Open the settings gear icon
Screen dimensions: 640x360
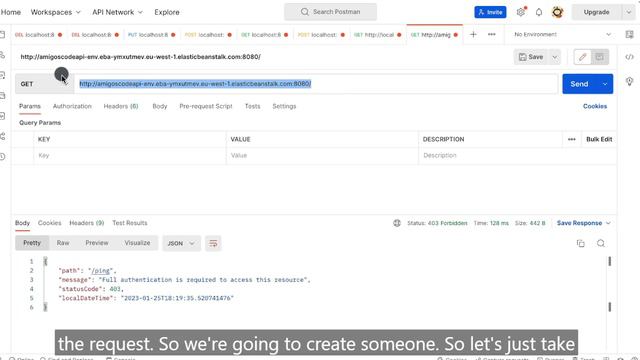[x=521, y=12]
